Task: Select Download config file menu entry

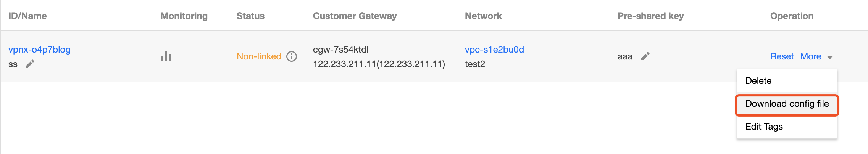Action: (787, 104)
